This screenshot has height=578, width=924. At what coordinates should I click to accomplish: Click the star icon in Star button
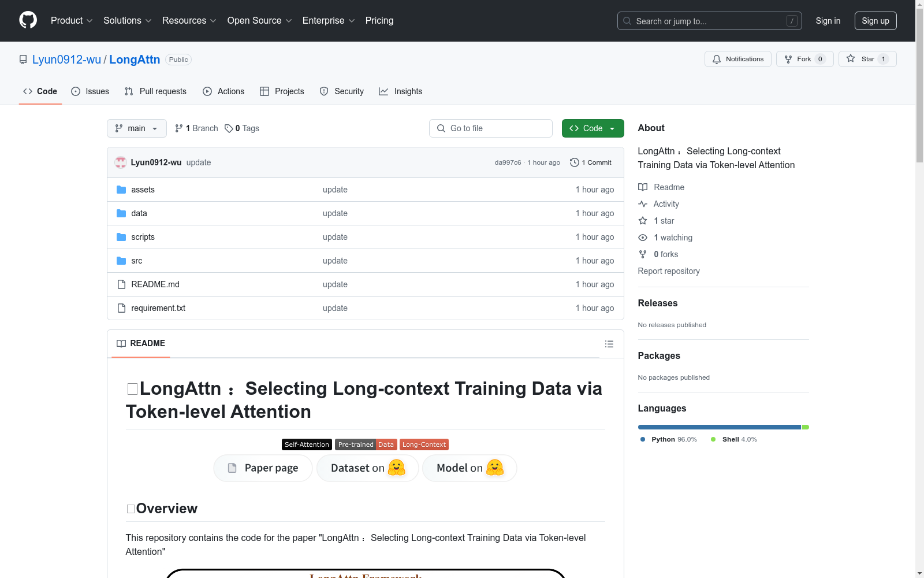pyautogui.click(x=851, y=58)
